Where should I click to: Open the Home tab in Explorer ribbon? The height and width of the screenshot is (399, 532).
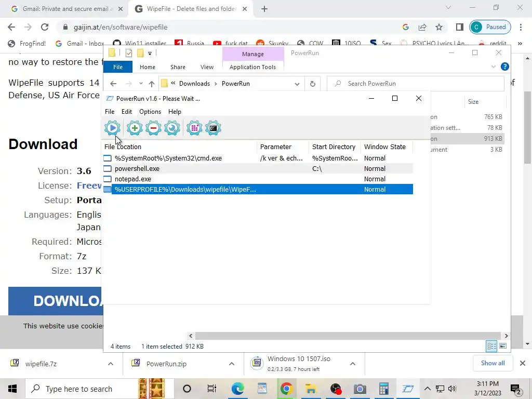(x=147, y=67)
